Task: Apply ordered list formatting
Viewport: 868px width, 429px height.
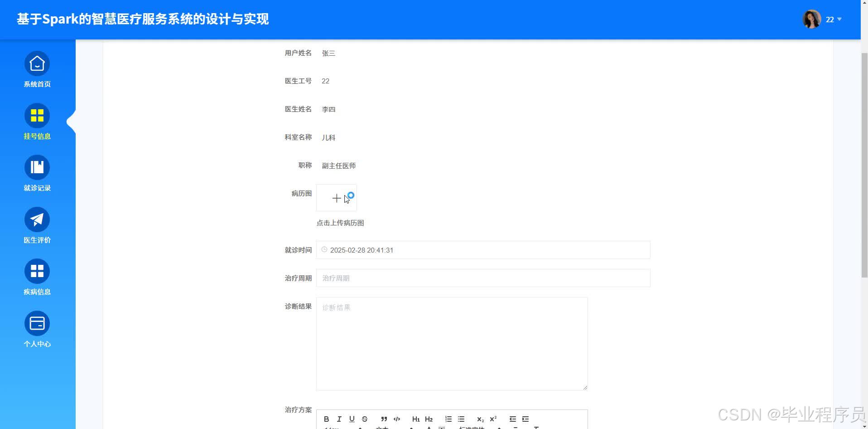Action: coord(448,419)
